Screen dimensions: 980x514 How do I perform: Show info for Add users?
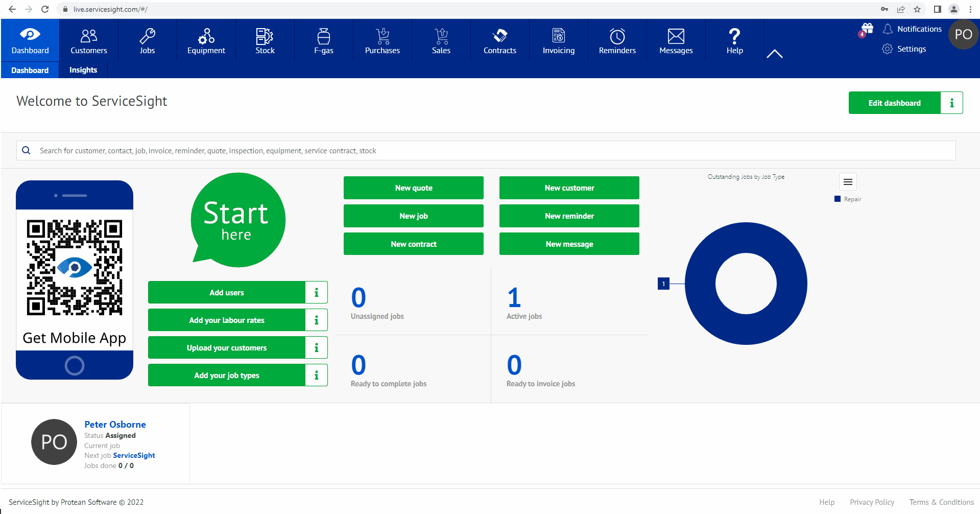(317, 292)
